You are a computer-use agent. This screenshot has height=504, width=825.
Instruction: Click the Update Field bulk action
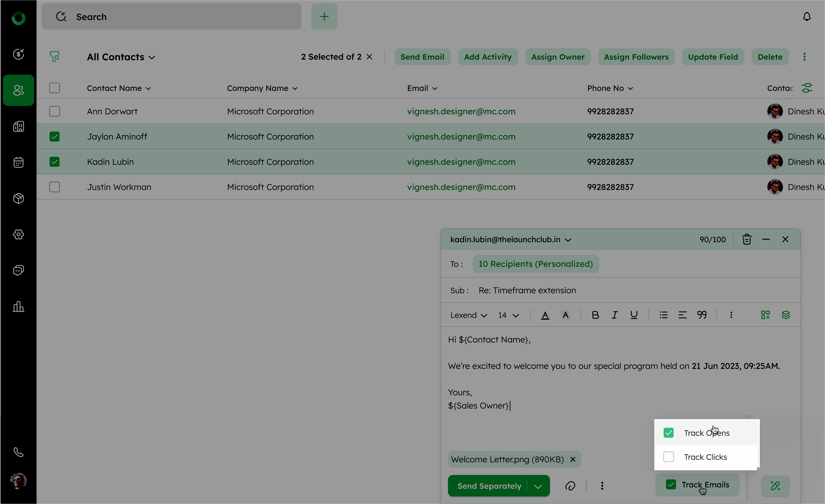coord(713,57)
